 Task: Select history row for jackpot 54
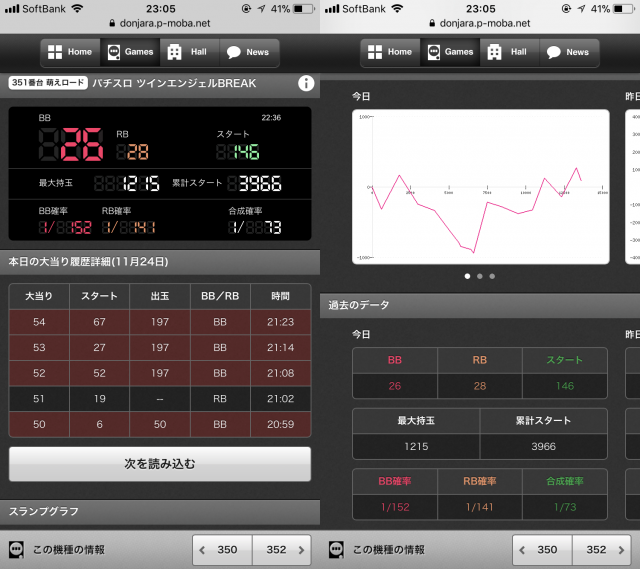pyautogui.click(x=160, y=322)
